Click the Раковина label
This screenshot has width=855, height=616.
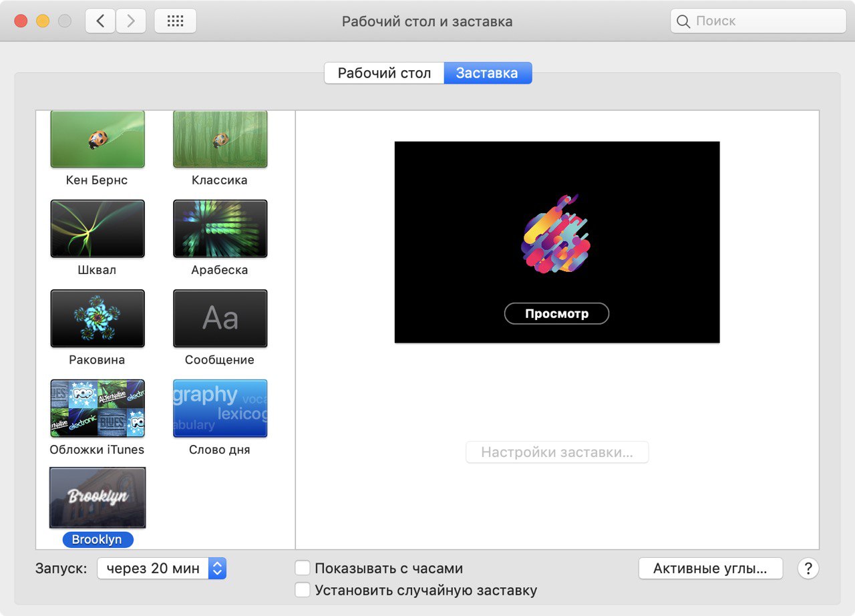click(97, 359)
